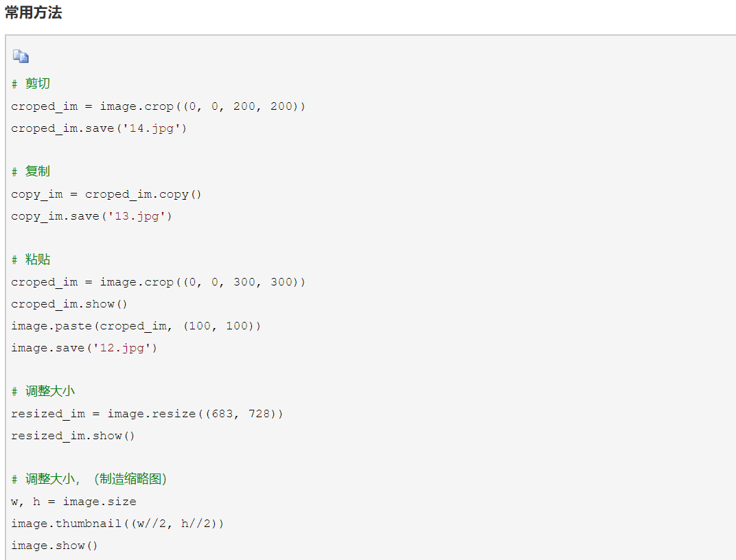The height and width of the screenshot is (560, 736).
Task: Click the image.save('12.jpg') line
Action: point(84,348)
